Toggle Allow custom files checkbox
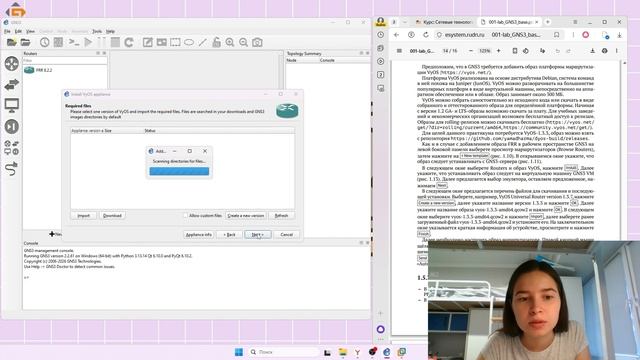 pos(186,215)
